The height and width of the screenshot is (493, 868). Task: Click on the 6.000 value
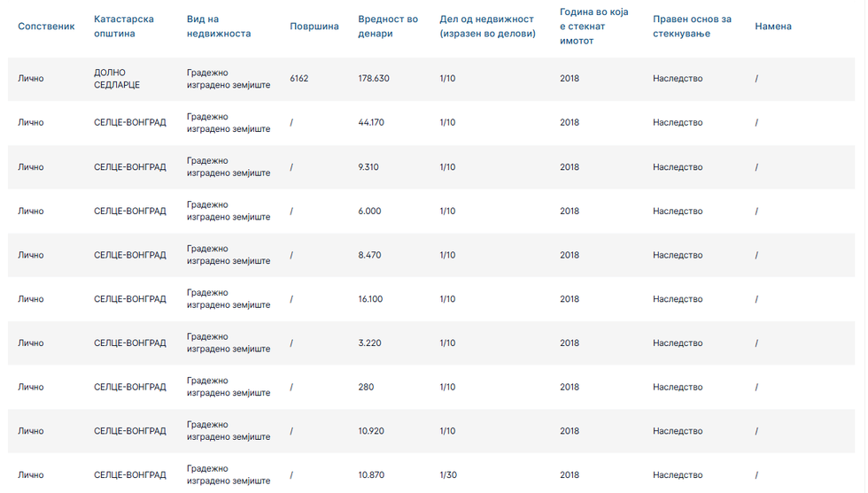point(369,212)
